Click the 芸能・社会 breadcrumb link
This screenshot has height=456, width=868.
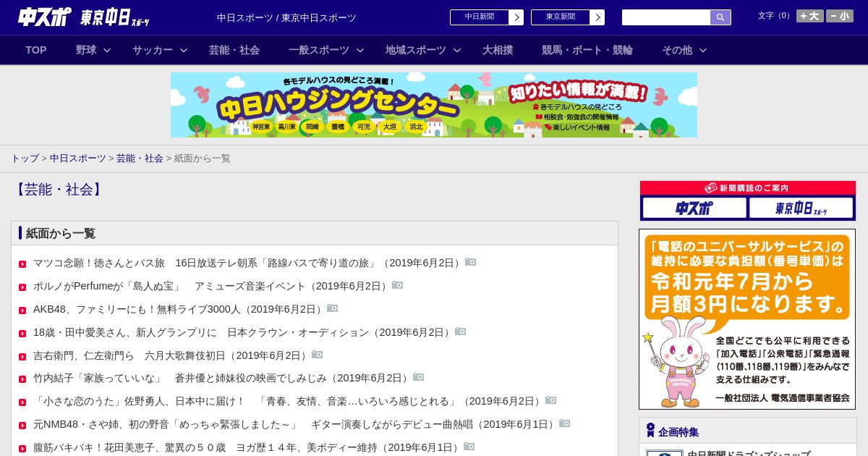[140, 158]
